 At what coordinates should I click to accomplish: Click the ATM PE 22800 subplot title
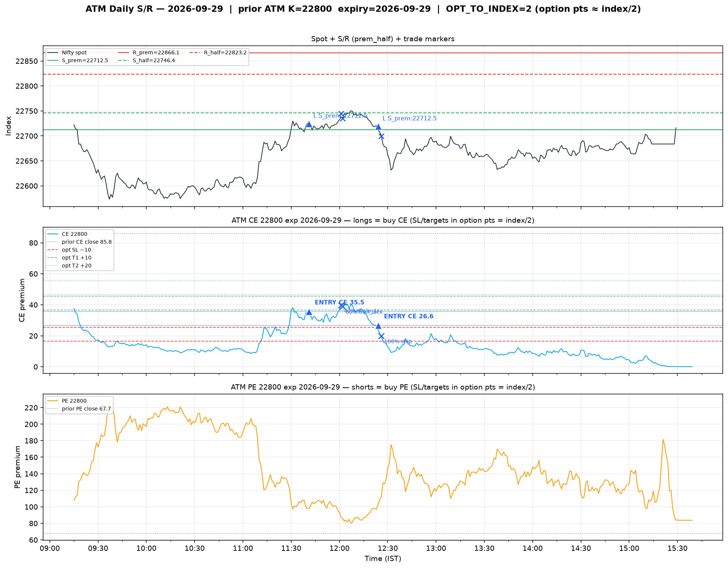click(383, 387)
